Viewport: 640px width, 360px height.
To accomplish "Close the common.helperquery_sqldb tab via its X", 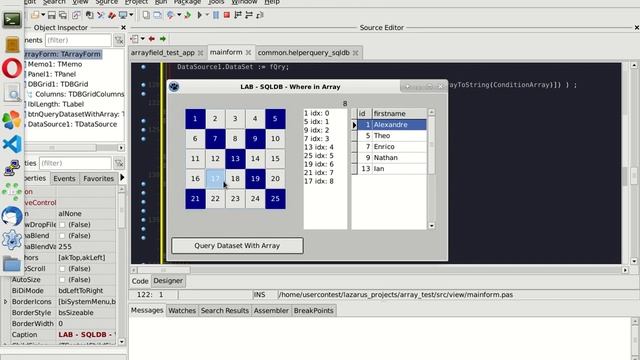I will point(356,53).
